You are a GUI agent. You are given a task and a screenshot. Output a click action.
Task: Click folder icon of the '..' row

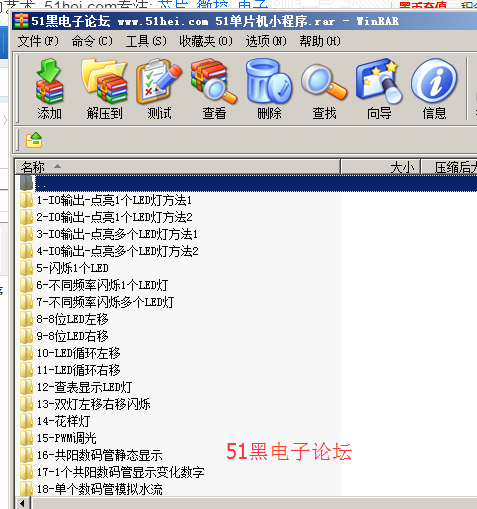point(26,183)
